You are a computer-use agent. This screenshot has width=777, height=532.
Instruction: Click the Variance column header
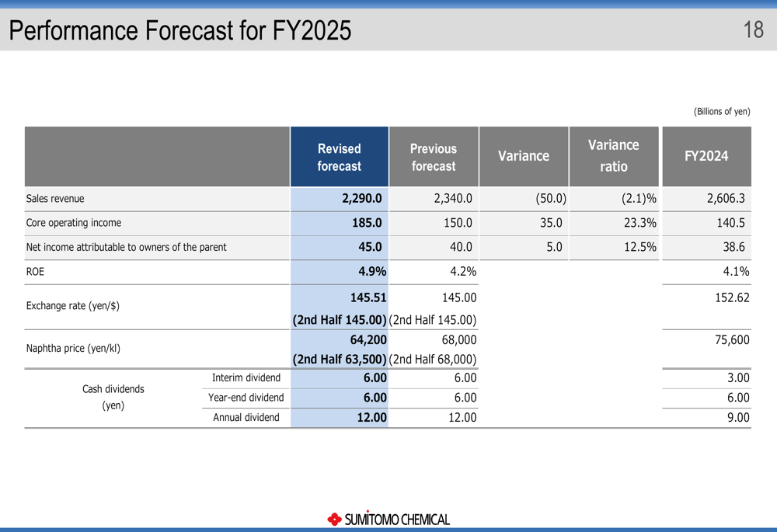pyautogui.click(x=523, y=156)
